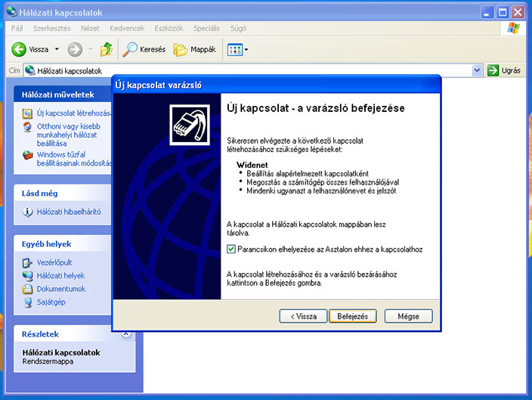Open the Dokumentumok link
Screen dimensions: 532x400
click(61, 289)
